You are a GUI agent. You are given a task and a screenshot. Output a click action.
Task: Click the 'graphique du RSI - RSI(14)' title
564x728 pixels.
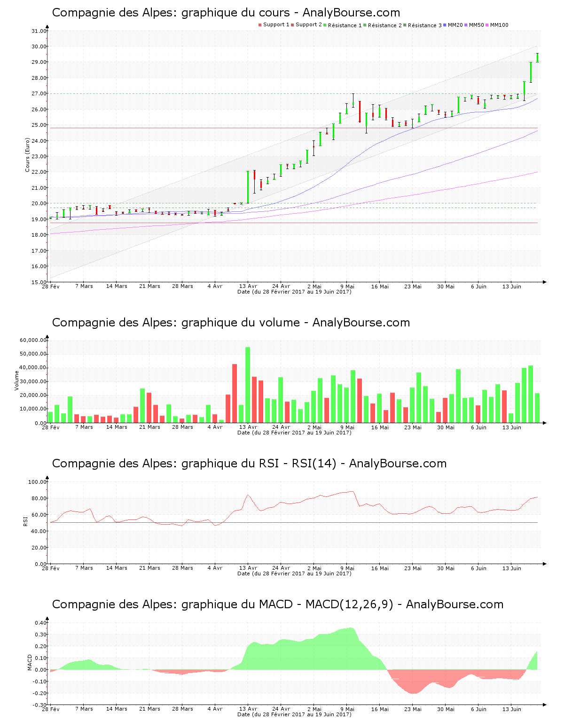[249, 464]
